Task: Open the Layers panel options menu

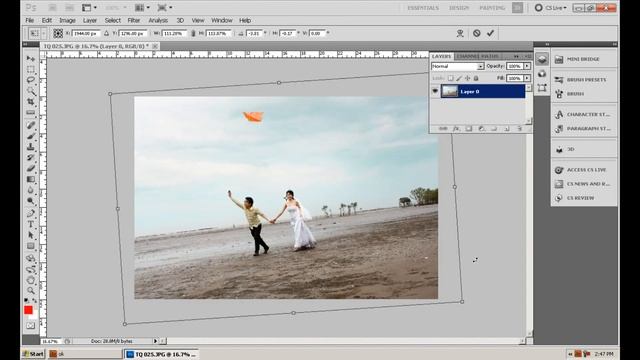Action: pyautogui.click(x=528, y=56)
